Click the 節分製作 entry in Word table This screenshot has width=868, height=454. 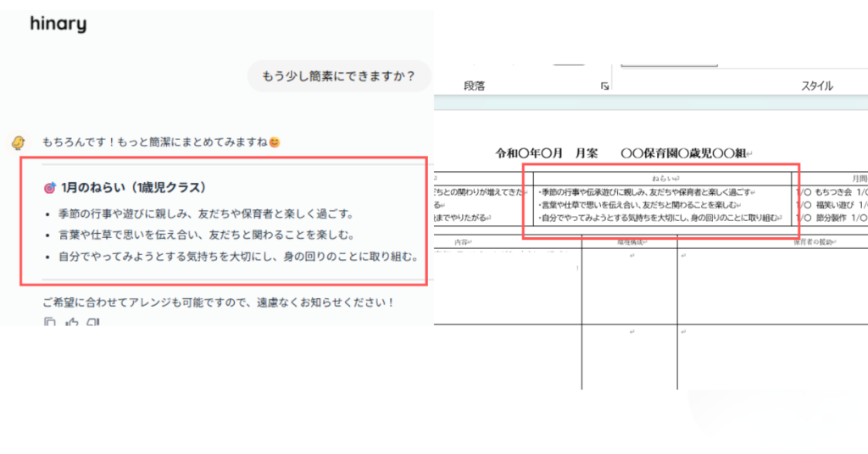832,218
